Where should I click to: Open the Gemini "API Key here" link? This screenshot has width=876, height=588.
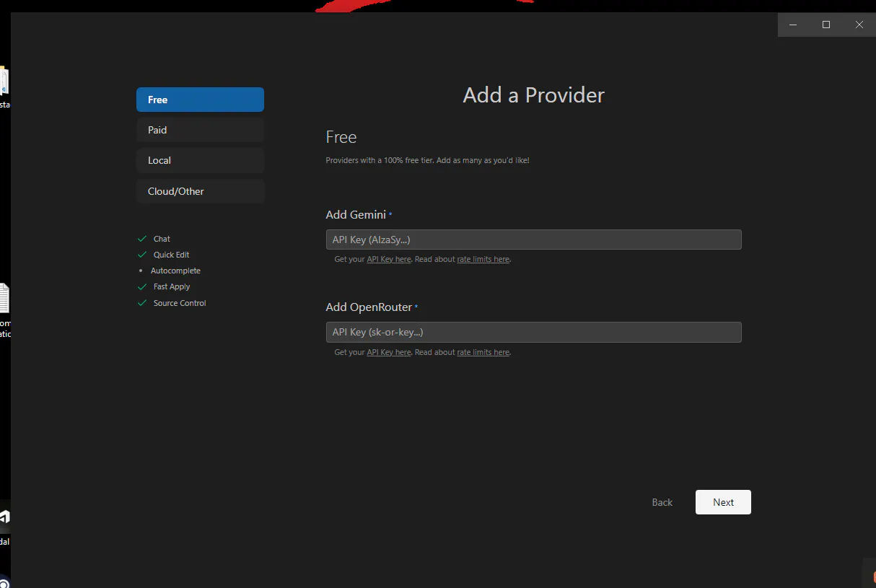(x=389, y=259)
